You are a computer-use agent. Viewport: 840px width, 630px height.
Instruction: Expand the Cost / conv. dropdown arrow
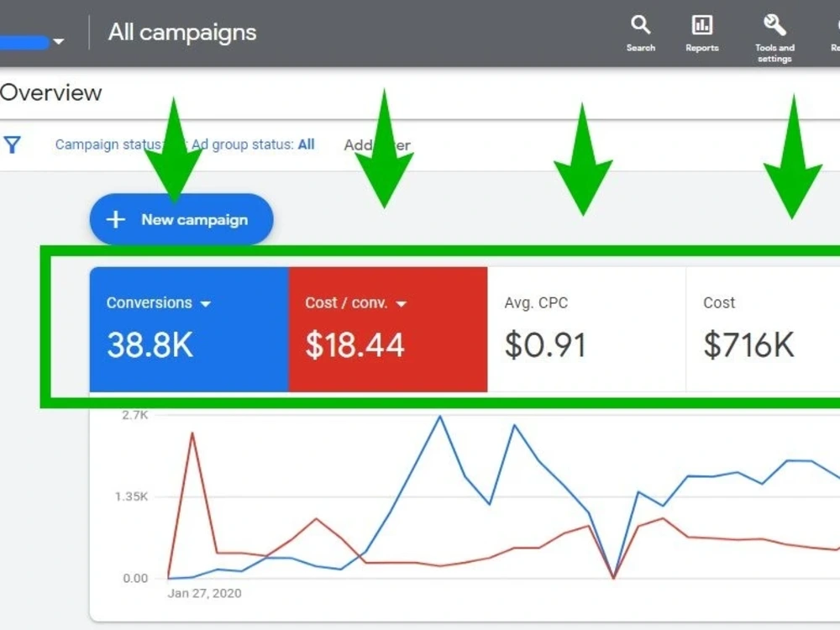tap(402, 305)
